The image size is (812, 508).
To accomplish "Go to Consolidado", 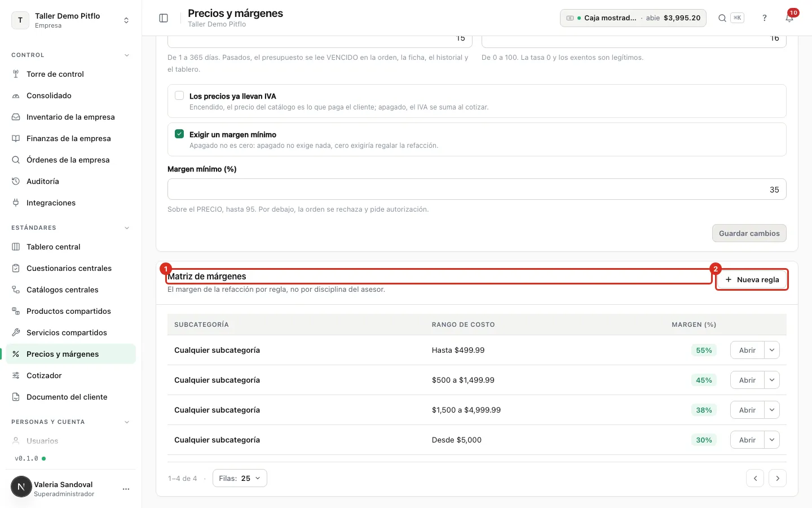I will [71, 95].
